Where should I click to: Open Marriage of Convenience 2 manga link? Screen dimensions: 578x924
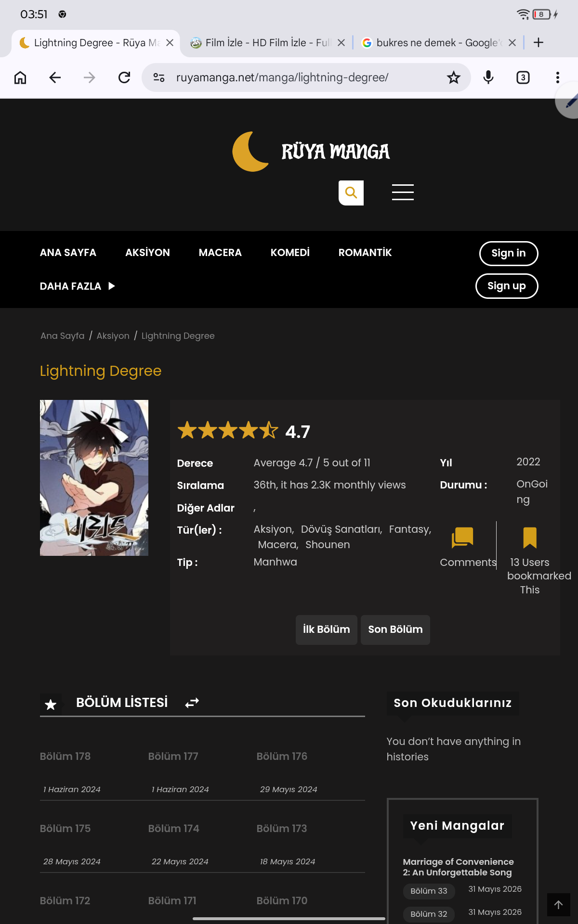[458, 867]
